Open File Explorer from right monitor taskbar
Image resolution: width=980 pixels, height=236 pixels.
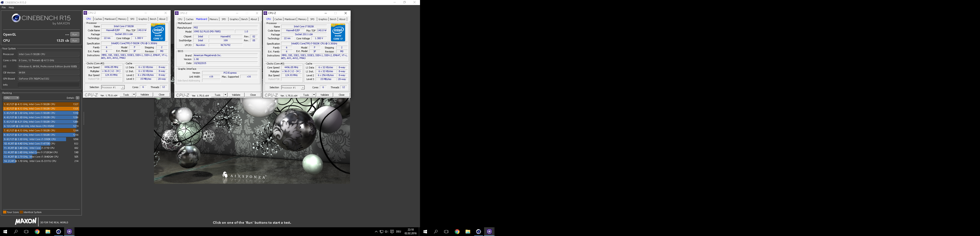click(x=467, y=231)
